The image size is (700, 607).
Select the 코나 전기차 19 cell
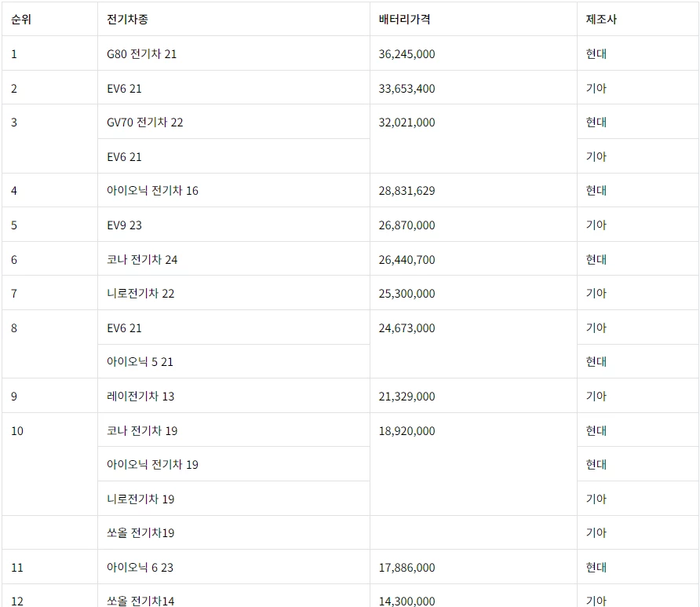coord(234,430)
